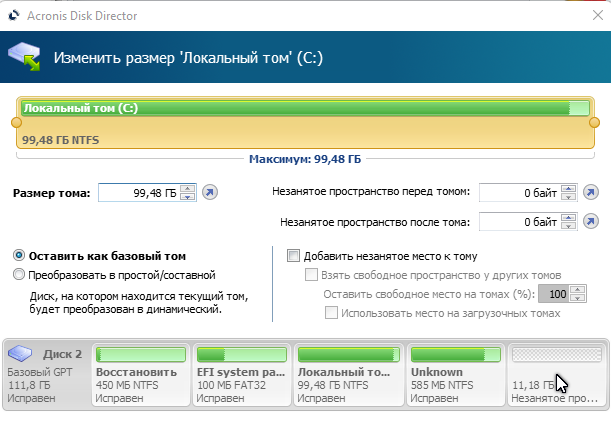
Task: Click the arrow button next to volume size
Action: click(210, 192)
